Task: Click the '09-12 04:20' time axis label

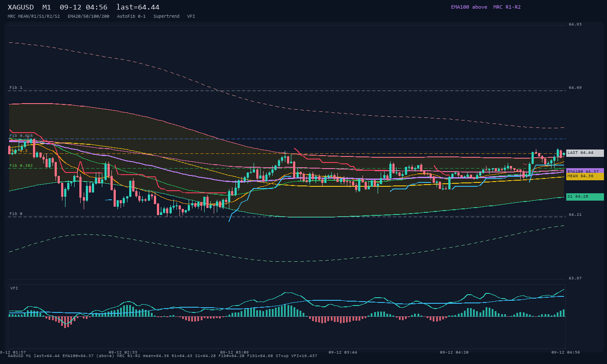Action: pyautogui.click(x=454, y=352)
